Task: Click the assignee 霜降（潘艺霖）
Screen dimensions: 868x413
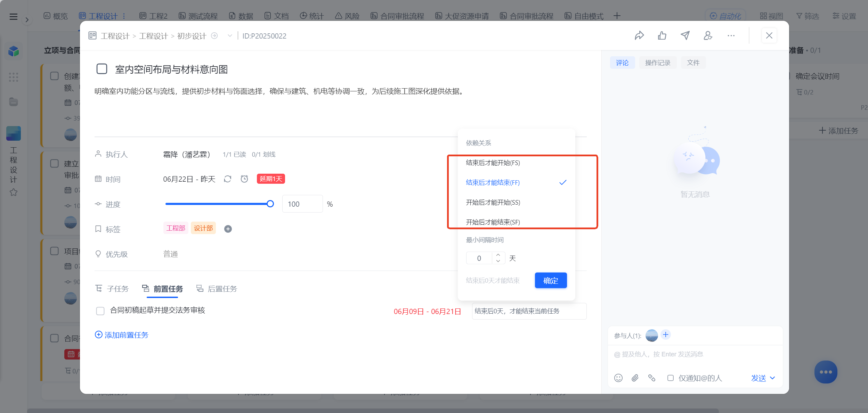Action: (x=187, y=154)
